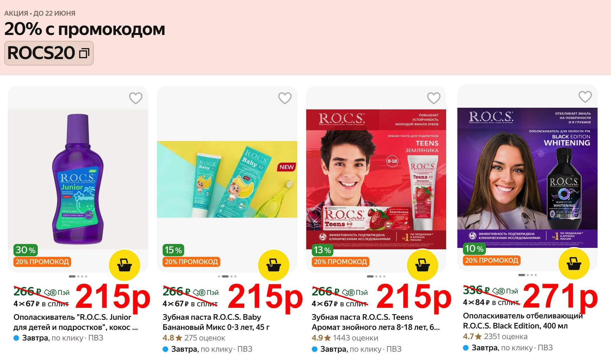Open the Зубная паста R.O.C.S. Teens title link

(376, 322)
